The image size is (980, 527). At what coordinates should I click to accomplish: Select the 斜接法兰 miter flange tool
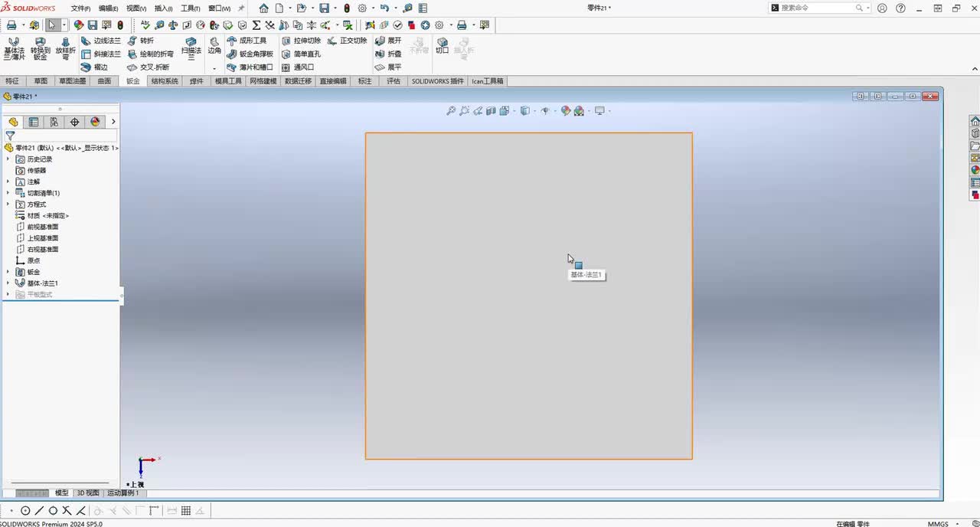pos(101,54)
